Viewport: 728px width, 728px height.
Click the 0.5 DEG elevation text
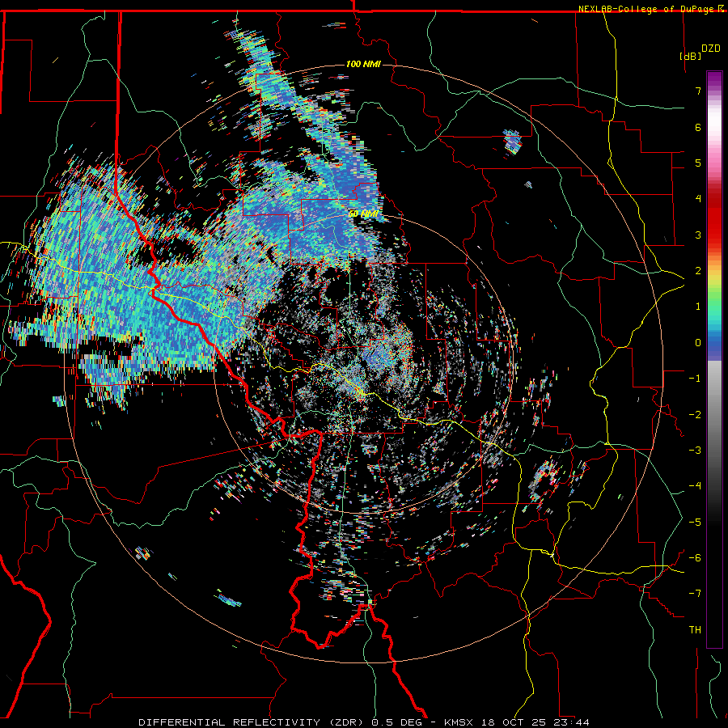(396, 722)
